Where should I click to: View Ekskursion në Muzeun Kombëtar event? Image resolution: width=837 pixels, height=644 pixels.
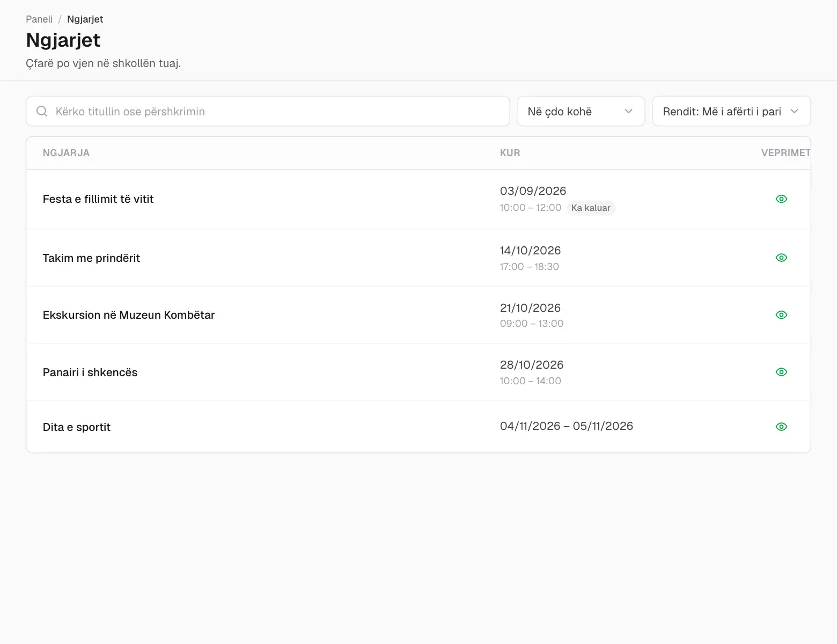pos(781,315)
